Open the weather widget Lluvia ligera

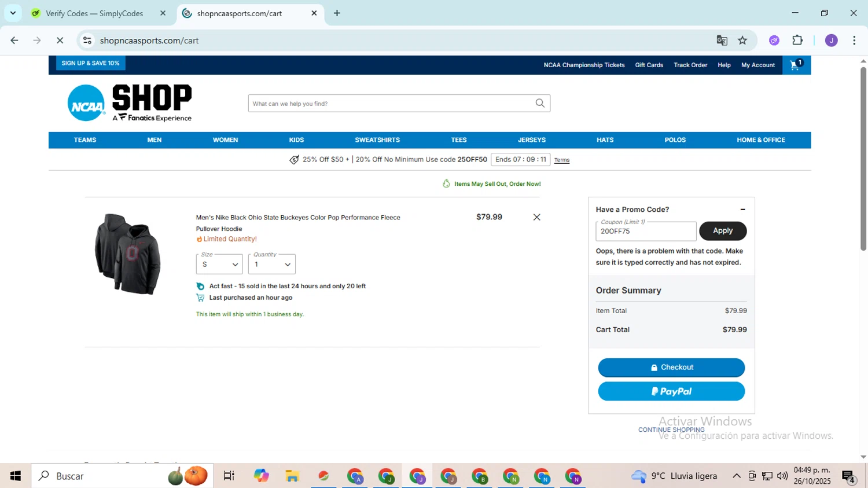tap(674, 476)
